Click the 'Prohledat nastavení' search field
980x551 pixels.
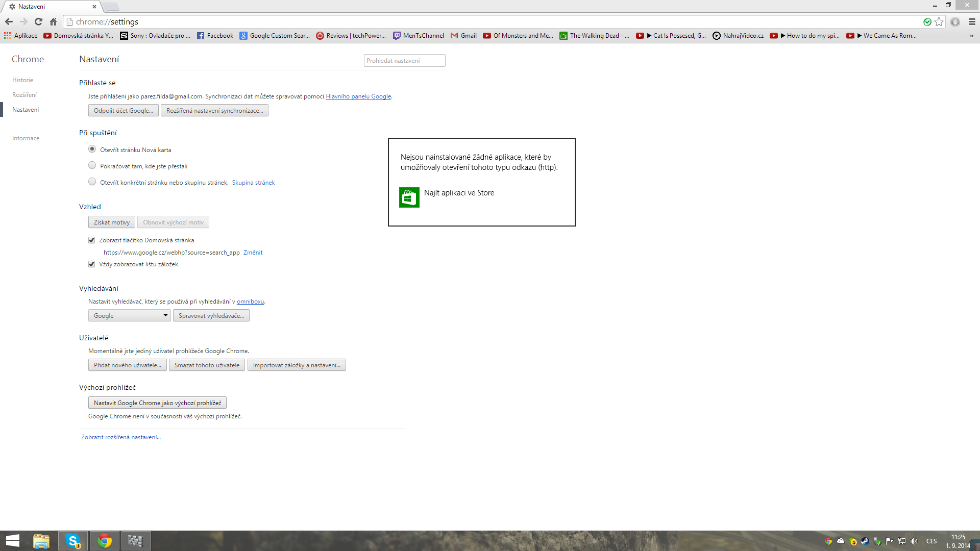click(x=404, y=61)
